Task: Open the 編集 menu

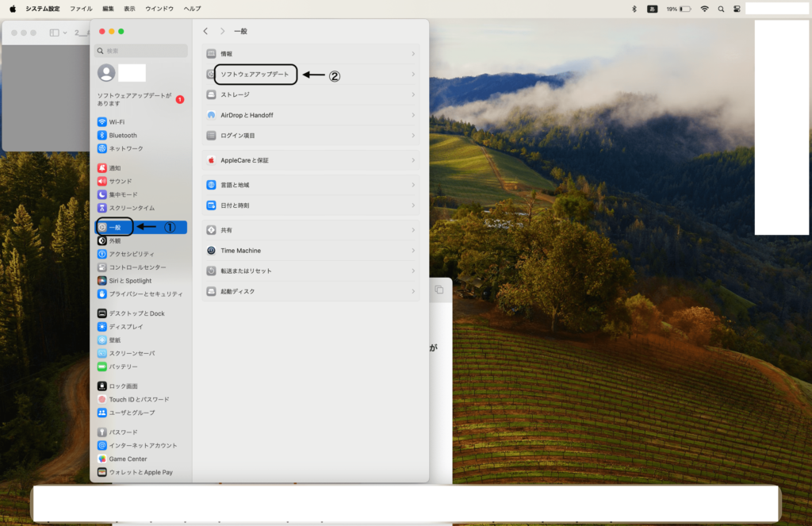Action: click(108, 9)
